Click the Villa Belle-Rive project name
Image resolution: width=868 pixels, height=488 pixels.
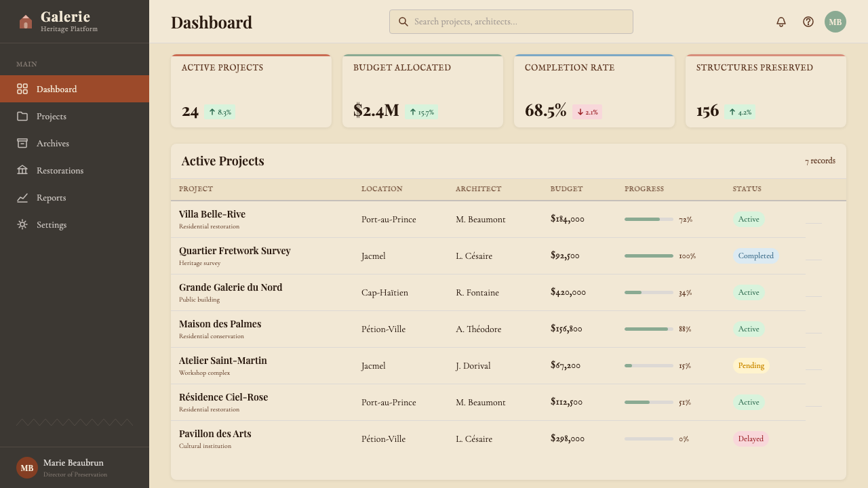click(212, 214)
